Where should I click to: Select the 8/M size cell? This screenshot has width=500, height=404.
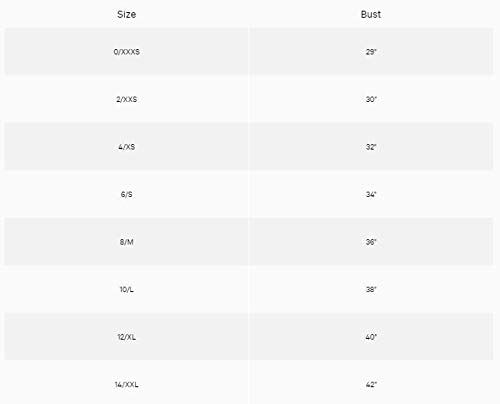tap(126, 242)
